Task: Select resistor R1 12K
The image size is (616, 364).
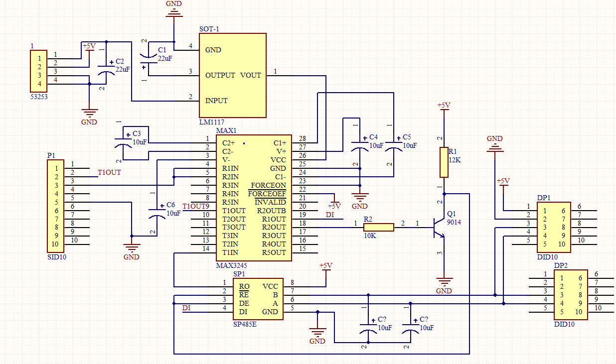Action: point(444,162)
